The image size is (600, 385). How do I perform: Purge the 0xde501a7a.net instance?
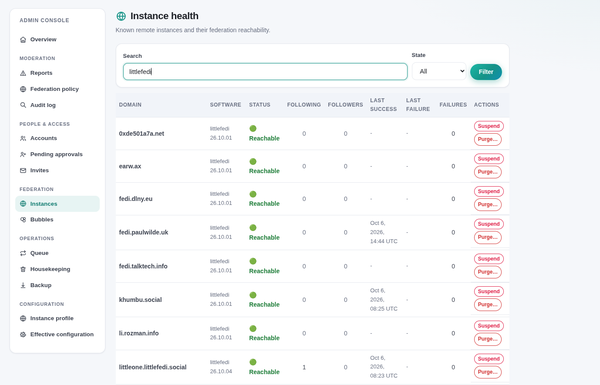[488, 139]
